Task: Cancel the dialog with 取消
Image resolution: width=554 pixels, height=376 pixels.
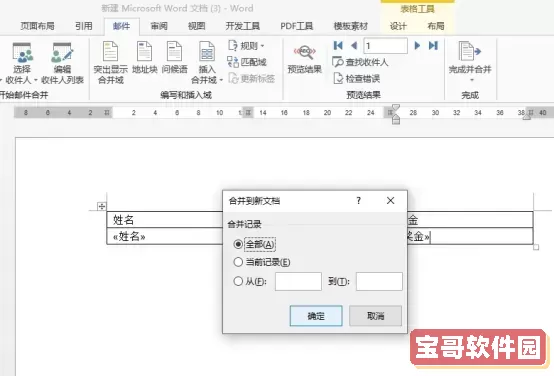Action: click(x=375, y=316)
